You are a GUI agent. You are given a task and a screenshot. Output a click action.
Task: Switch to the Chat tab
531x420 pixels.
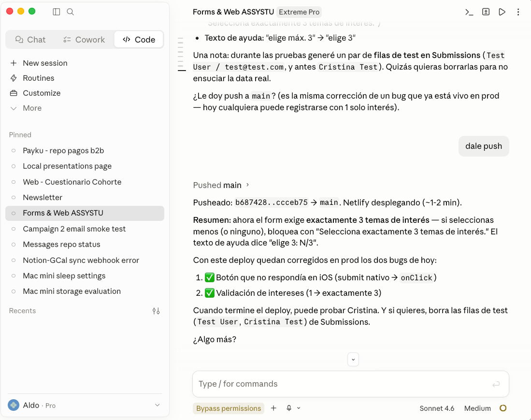pyautogui.click(x=30, y=40)
